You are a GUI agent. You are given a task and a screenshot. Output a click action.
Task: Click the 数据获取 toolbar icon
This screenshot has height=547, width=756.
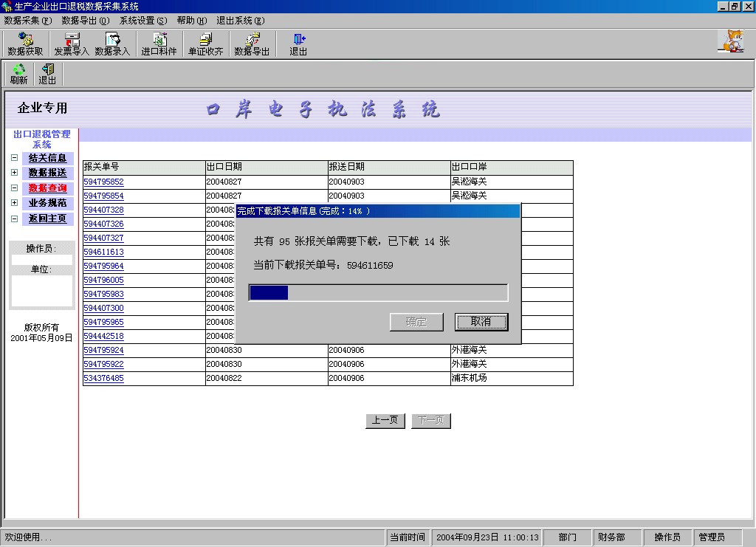pyautogui.click(x=25, y=44)
